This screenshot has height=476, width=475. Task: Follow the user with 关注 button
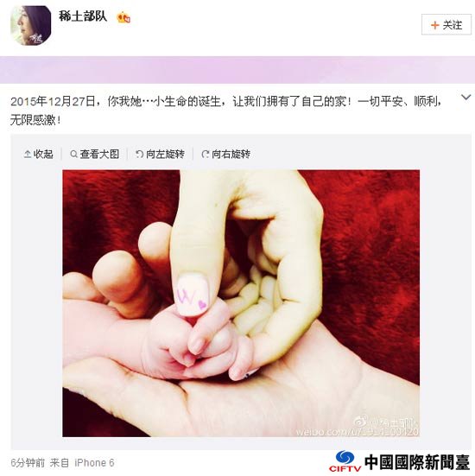[446, 24]
